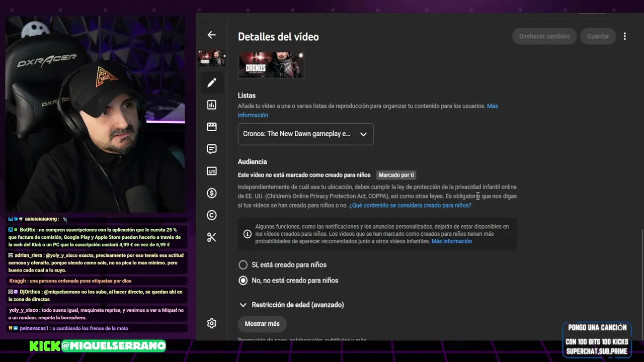The image size is (644, 362).
Task: Select 'No, no está creado para niños'
Action: 243,281
